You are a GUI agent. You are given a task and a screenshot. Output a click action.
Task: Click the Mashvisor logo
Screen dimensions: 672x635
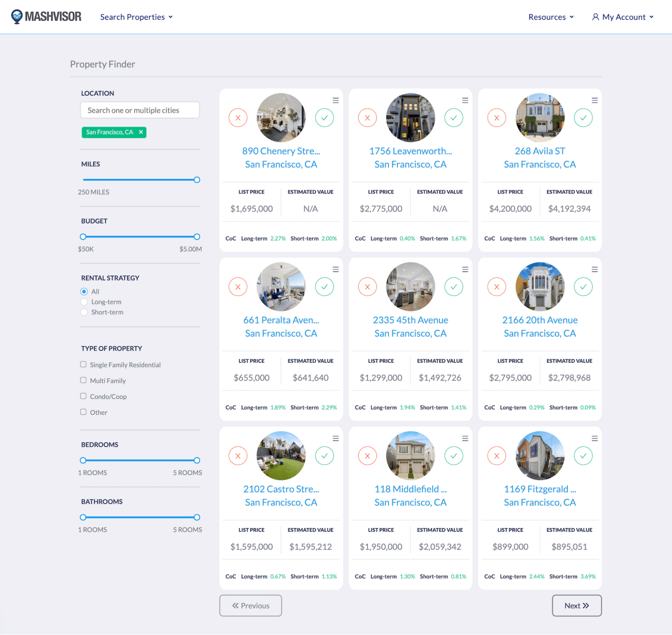(x=46, y=17)
